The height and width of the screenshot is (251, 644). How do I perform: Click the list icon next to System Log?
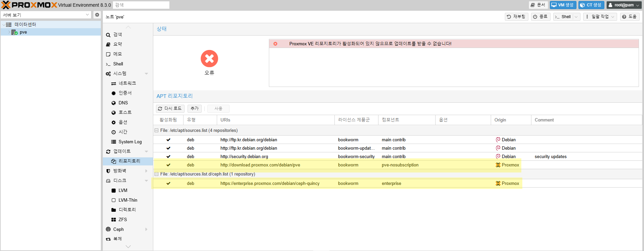pyautogui.click(x=114, y=142)
